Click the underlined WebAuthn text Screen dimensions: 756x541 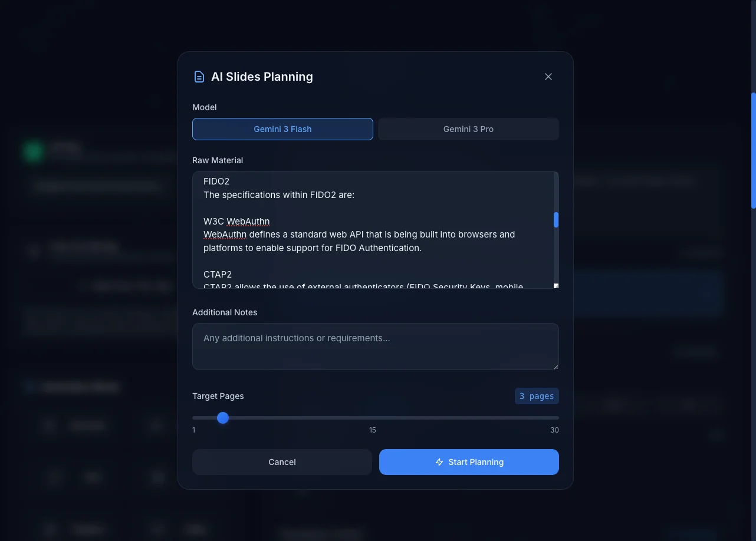tap(248, 221)
